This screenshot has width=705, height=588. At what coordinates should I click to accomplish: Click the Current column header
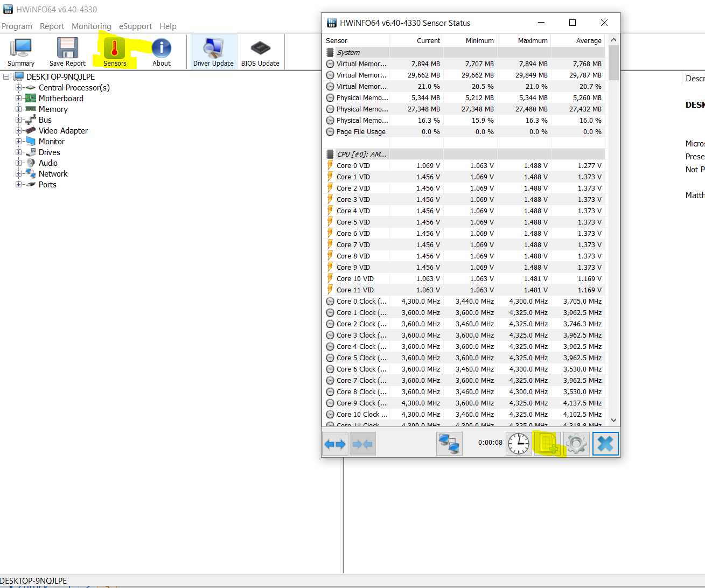pyautogui.click(x=416, y=40)
